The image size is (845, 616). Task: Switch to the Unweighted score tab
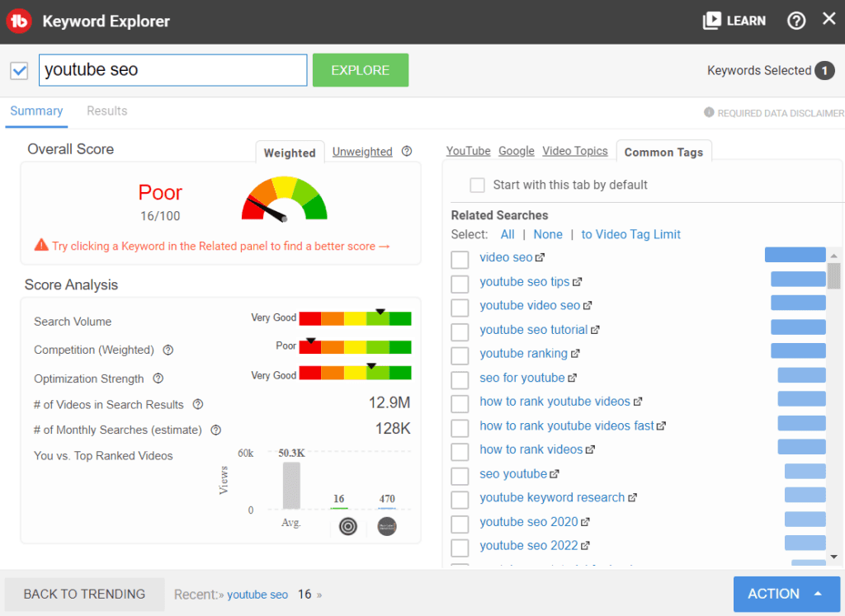pyautogui.click(x=362, y=151)
